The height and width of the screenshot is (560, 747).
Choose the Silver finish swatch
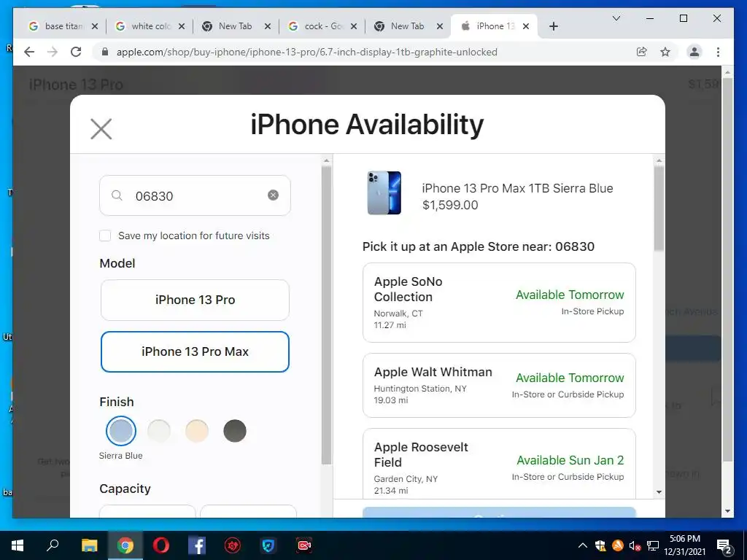(x=158, y=430)
